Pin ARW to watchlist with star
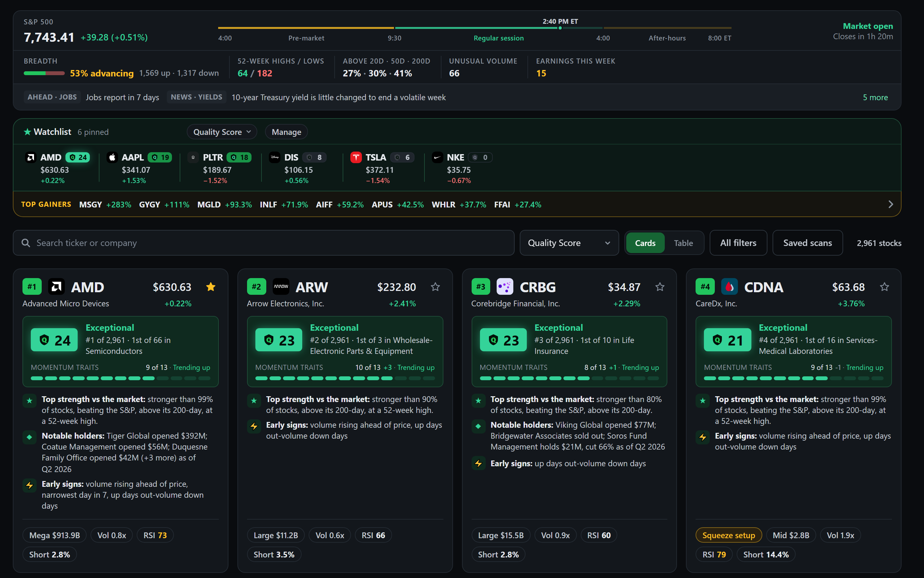This screenshot has width=924, height=578. pyautogui.click(x=435, y=287)
